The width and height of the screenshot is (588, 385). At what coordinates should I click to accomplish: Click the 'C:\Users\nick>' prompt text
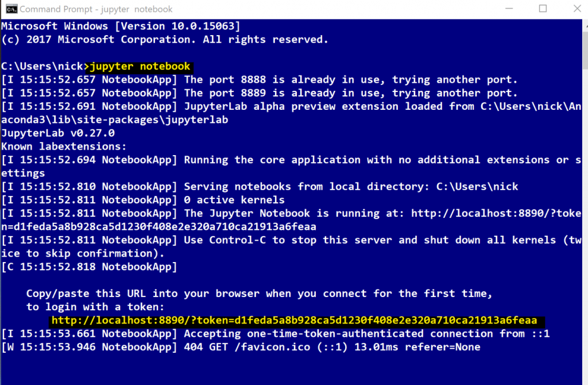45,67
